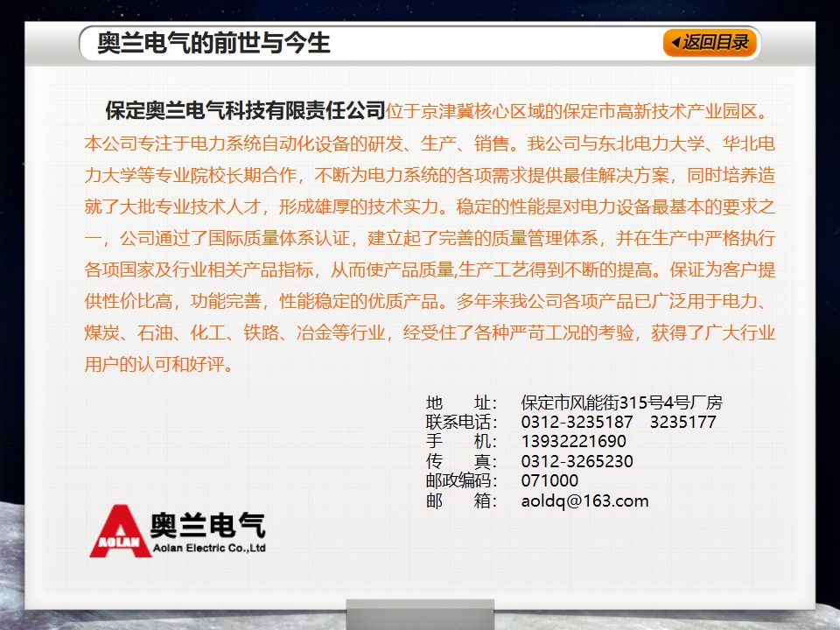Click the last paragraph line 用户的认可和好评

[x=158, y=365]
